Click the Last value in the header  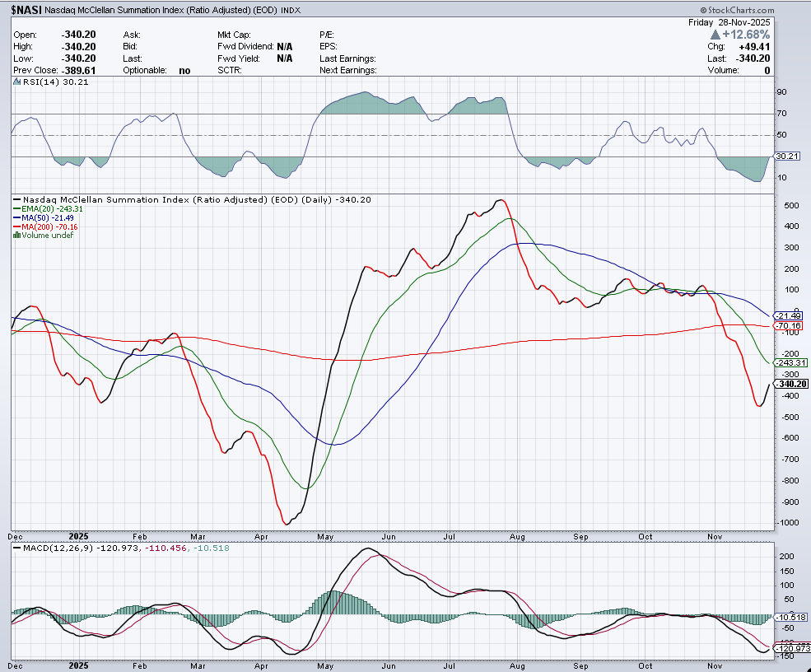point(753,58)
